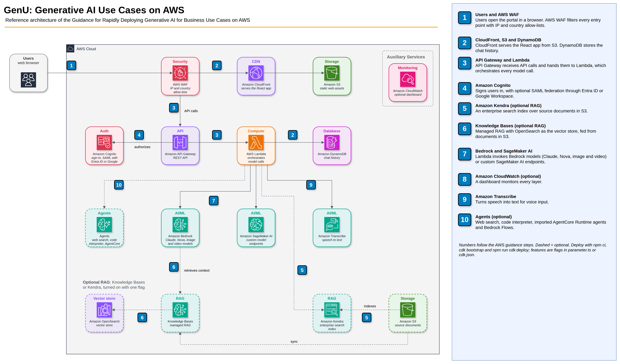Select the 'Auxiliary Services' heading
The height and width of the screenshot is (364, 620).
pos(406,57)
